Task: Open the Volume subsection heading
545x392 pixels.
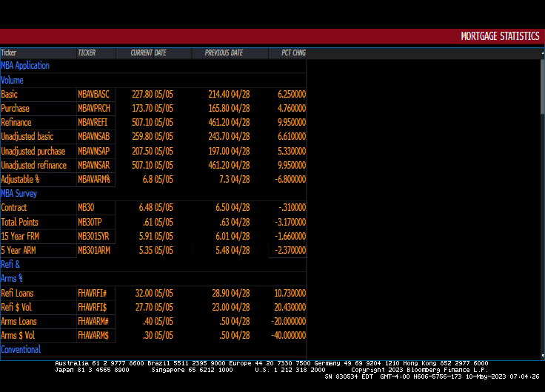Action: point(13,80)
